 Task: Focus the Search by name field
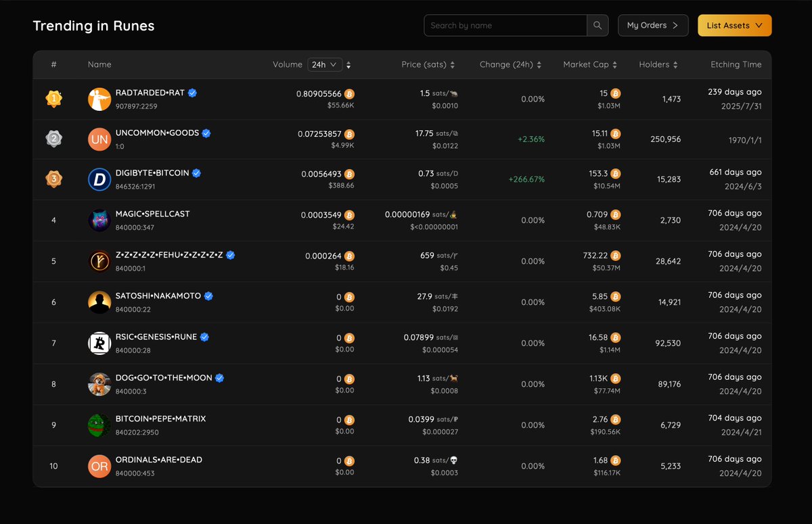(505, 26)
